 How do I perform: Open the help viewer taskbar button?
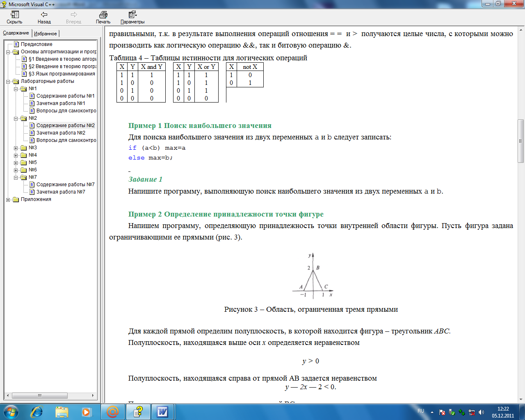tap(138, 411)
